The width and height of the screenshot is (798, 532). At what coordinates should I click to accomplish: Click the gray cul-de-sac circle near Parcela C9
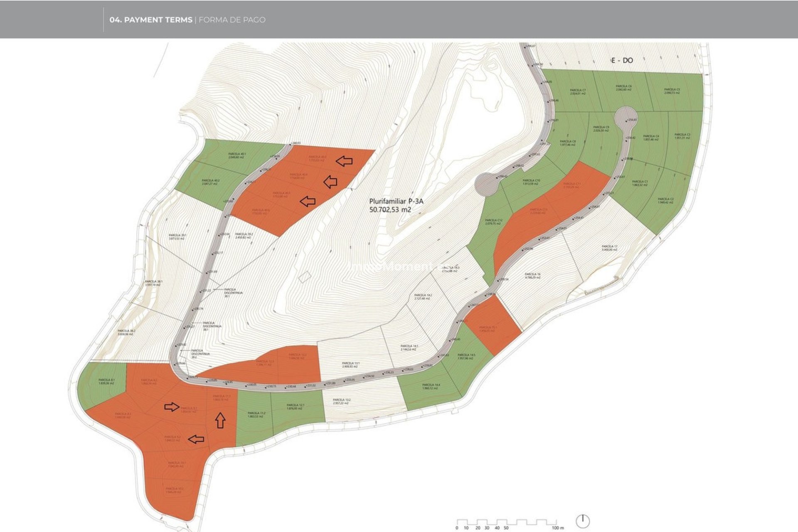point(626,117)
